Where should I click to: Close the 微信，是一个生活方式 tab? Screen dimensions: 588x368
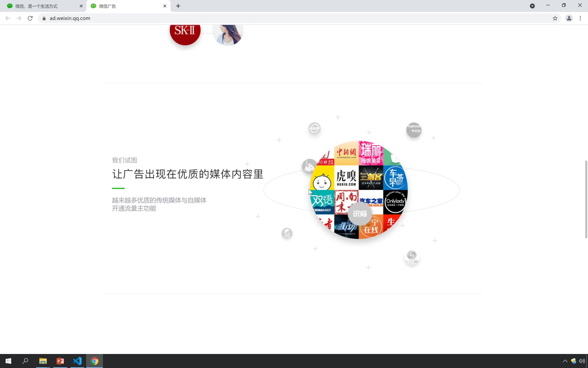pos(81,6)
